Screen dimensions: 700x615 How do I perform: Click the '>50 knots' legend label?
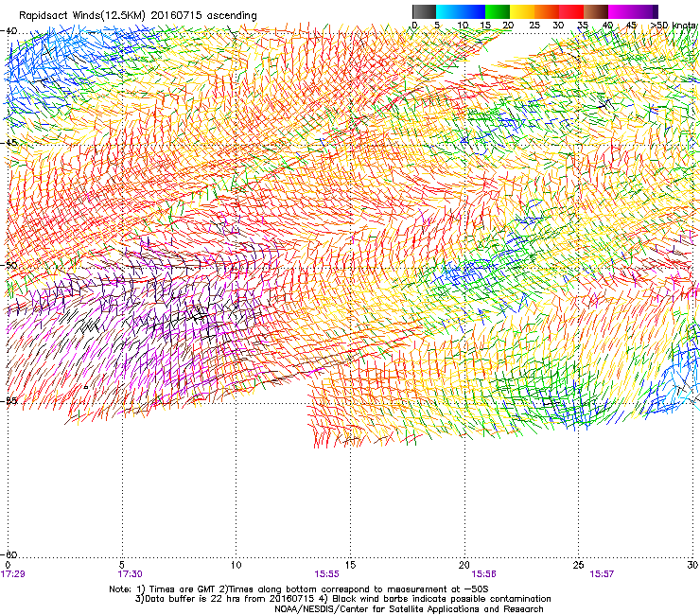[x=674, y=25]
